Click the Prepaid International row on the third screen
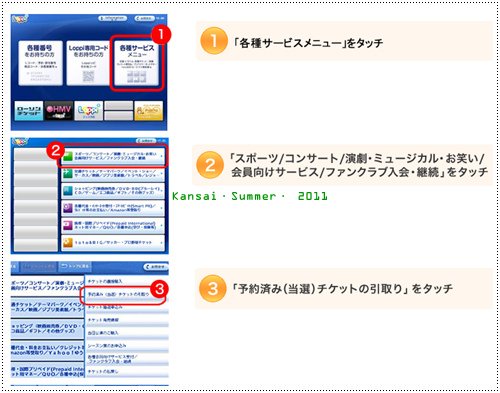500x393 pixels. pos(47,371)
